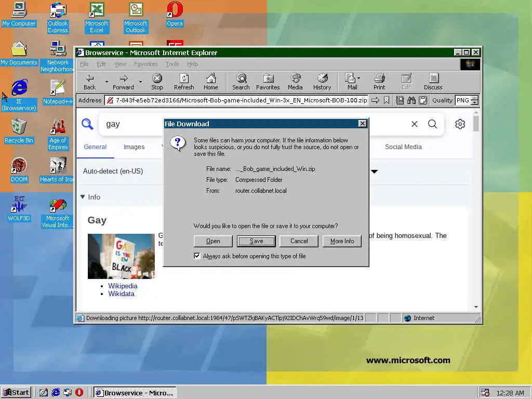Open Notepad++ desktop shortcut
Image resolution: width=532 pixels, height=399 pixels.
coord(58,92)
